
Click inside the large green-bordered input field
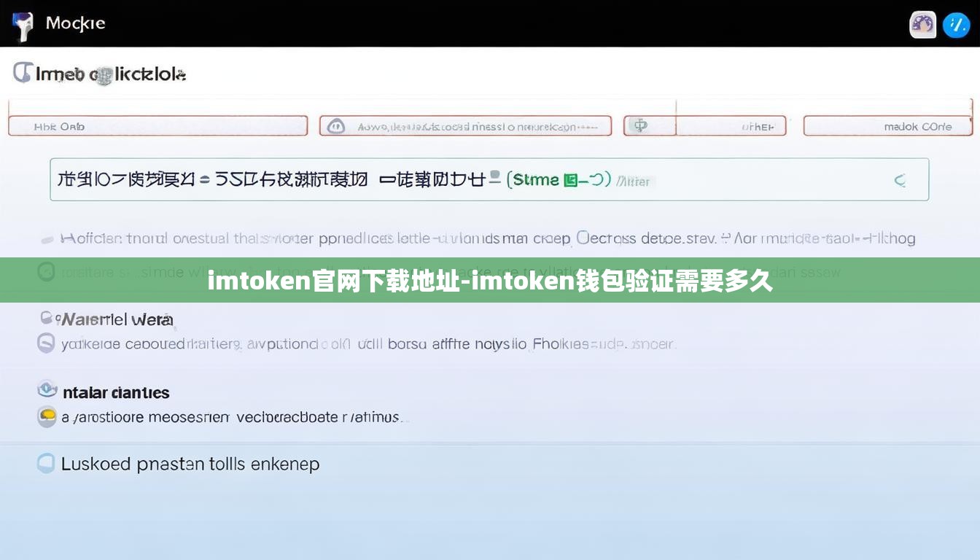(x=489, y=179)
